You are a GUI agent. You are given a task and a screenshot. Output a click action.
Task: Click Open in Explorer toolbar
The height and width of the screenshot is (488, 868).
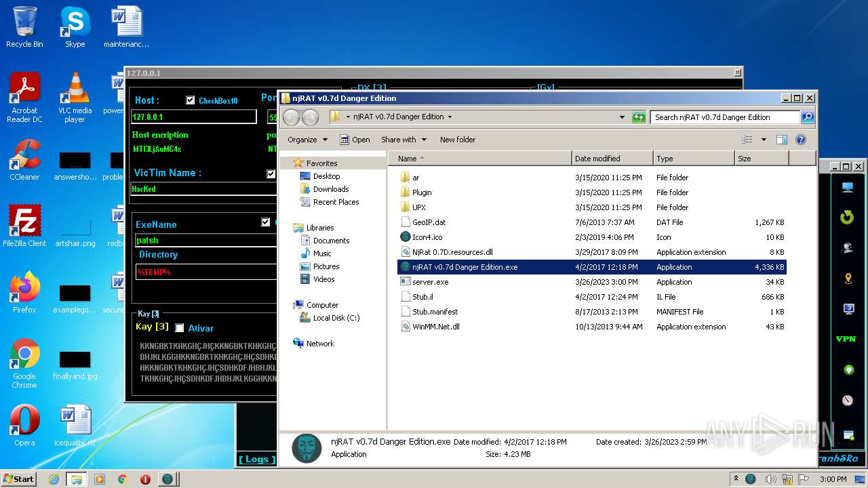click(355, 140)
